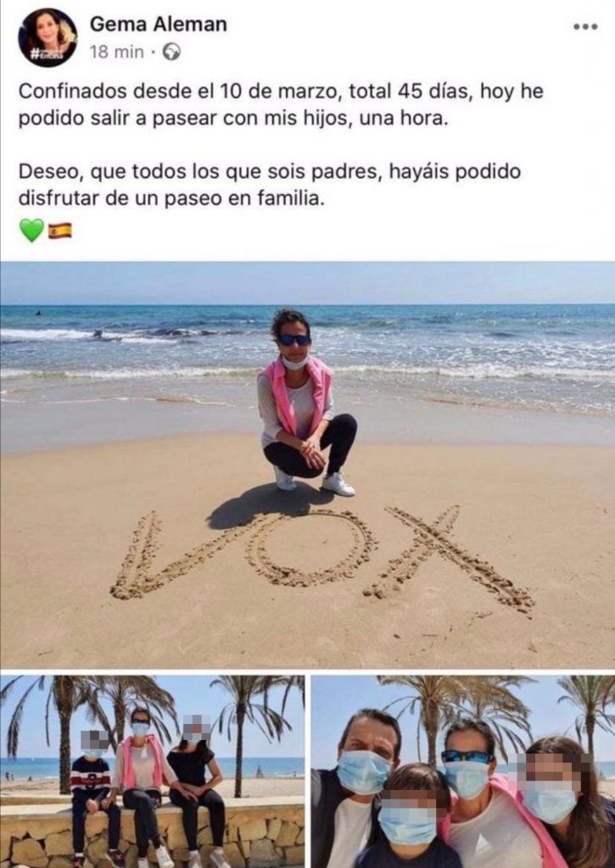Open the Gema Aleman name link
The image size is (615, 868).
159,24
